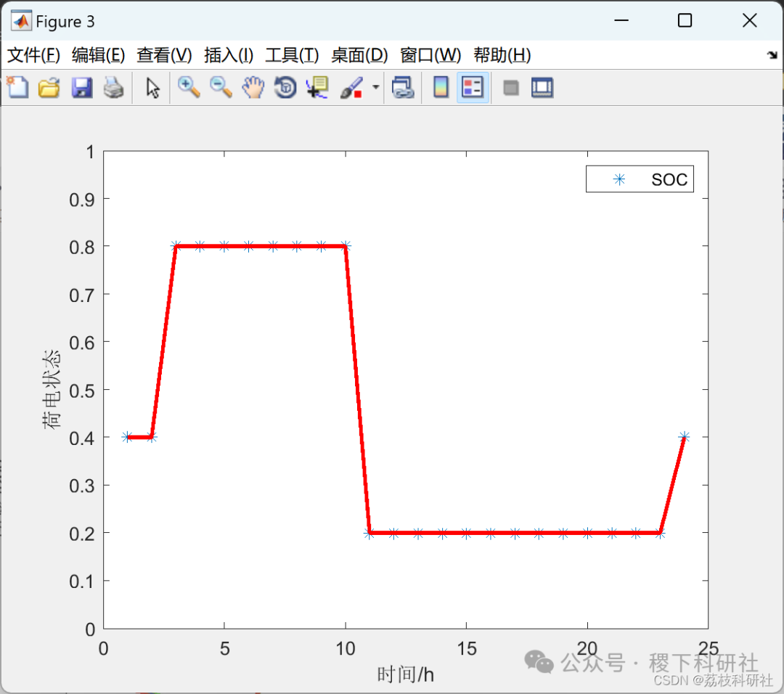This screenshot has width=784, height=694.
Task: Open the 工具(T) menu
Action: 292,55
